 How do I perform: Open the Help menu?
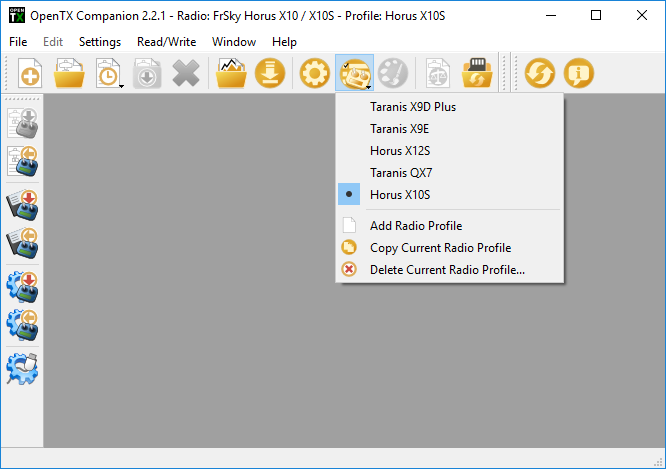[284, 42]
